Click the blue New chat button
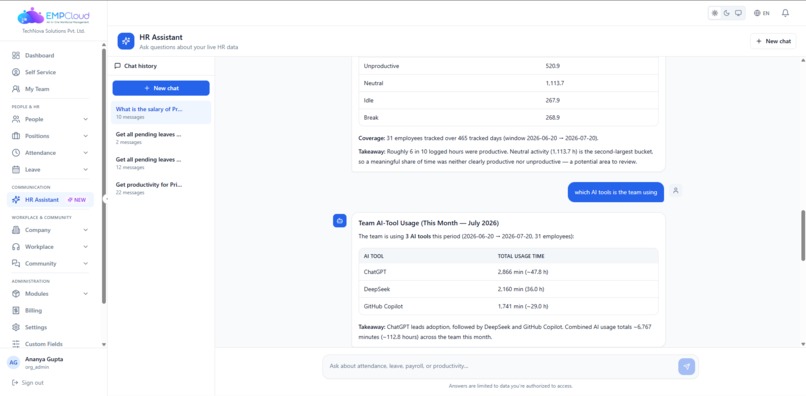The height and width of the screenshot is (396, 806). 161,88
